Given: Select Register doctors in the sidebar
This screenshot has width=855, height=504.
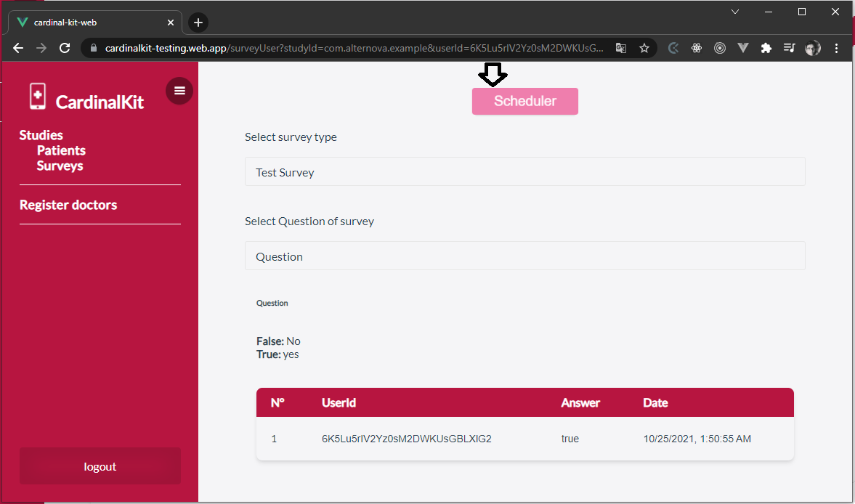Looking at the screenshot, I should click(x=68, y=205).
